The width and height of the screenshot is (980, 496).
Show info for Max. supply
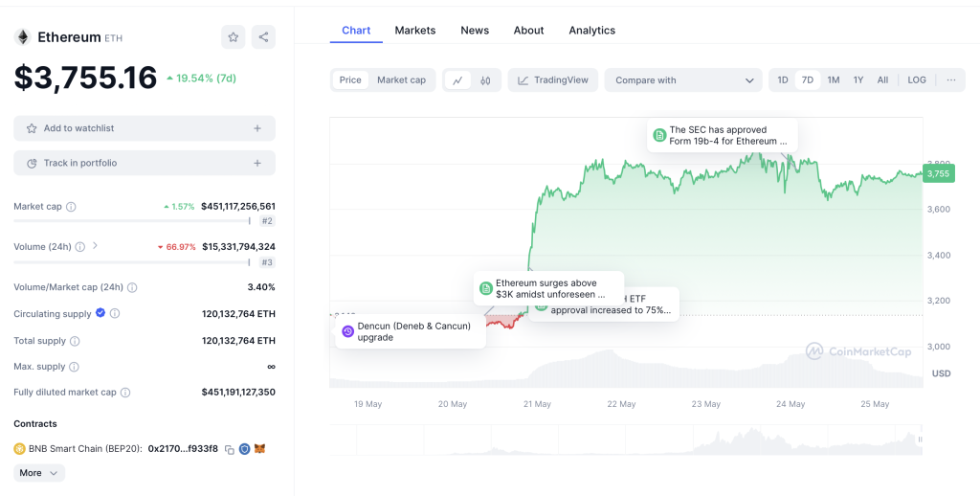74,367
